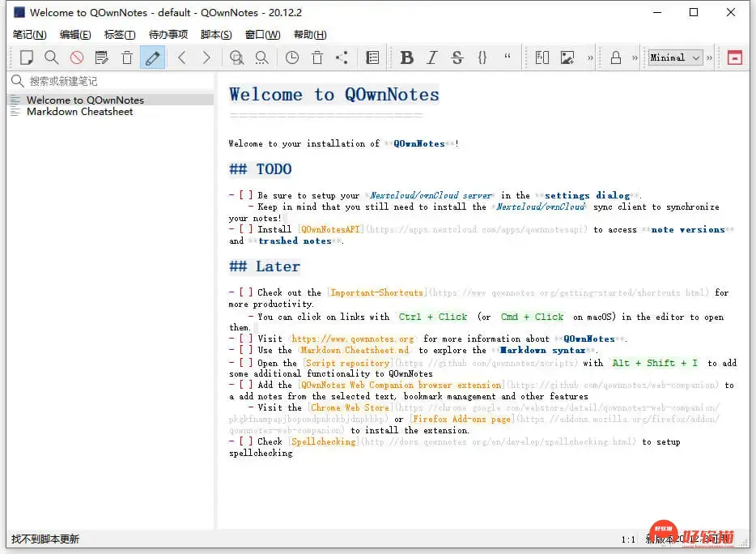Viewport: 756px width, 554px height.
Task: Click the Firefox Add-ons page link
Action: pos(461,420)
